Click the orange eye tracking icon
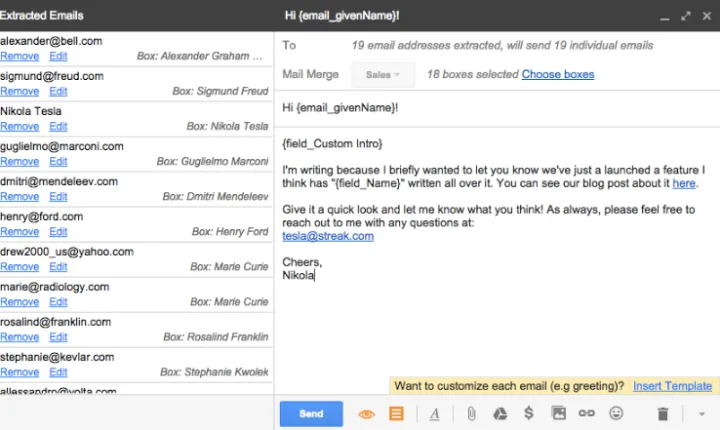720x430 pixels. click(x=366, y=413)
